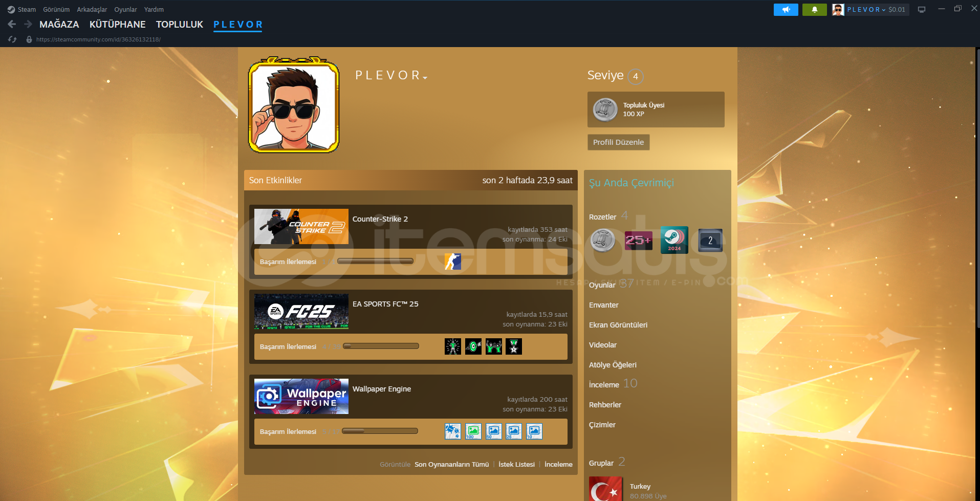The image size is (980, 501).
Task: Go back with the left arrow button
Action: 12,24
